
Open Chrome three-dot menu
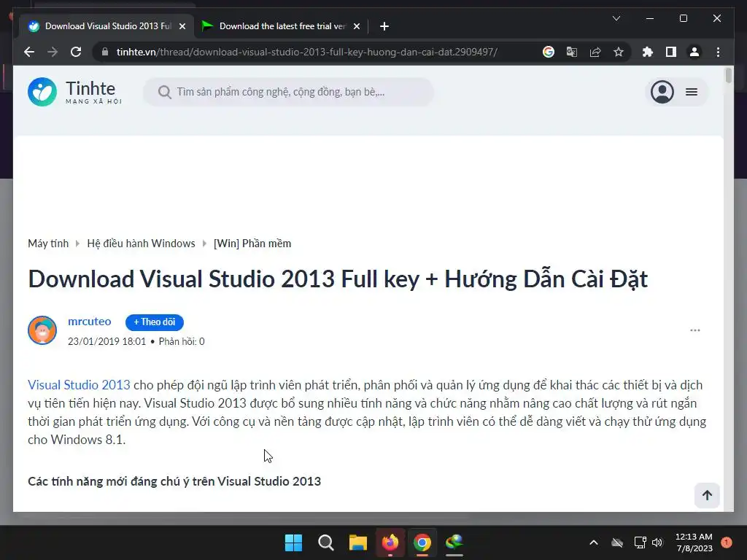[x=718, y=52]
